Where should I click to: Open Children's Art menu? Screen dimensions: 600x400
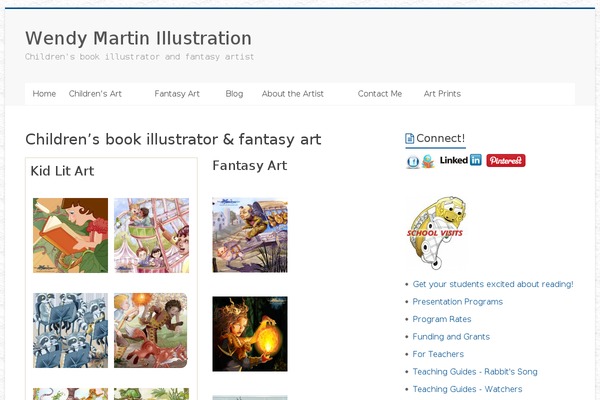pyautogui.click(x=95, y=94)
